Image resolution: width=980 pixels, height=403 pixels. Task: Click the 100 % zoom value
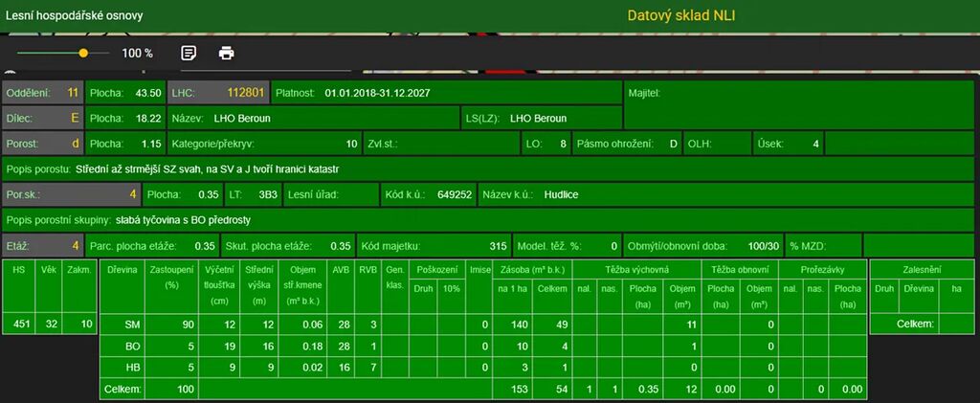[137, 54]
